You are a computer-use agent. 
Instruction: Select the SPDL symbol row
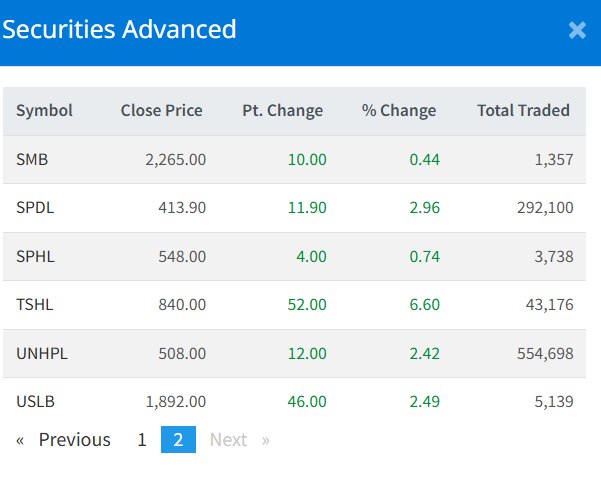[35, 208]
